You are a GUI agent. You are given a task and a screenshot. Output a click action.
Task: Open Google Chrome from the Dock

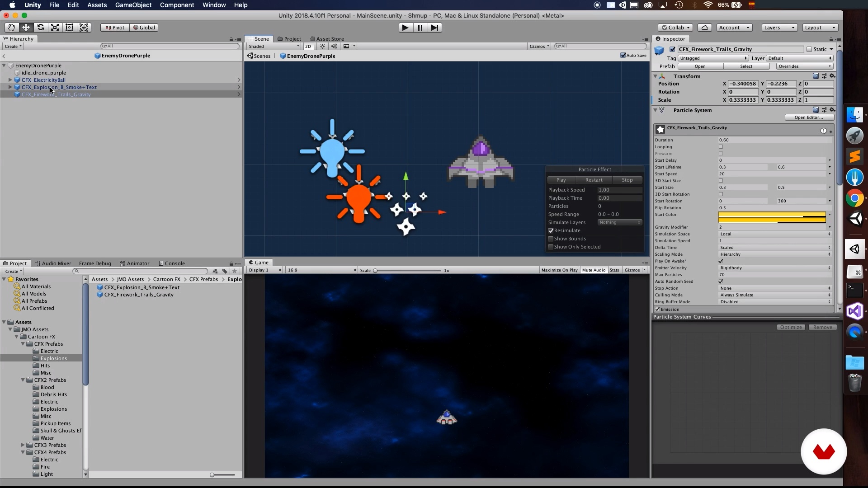(854, 198)
